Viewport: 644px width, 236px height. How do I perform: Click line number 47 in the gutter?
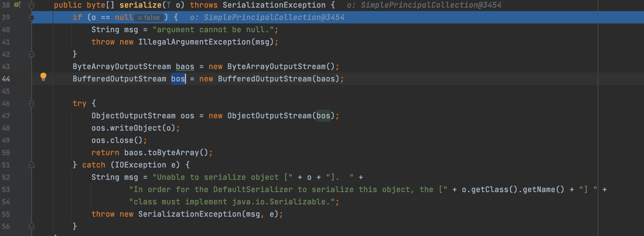[6, 116]
